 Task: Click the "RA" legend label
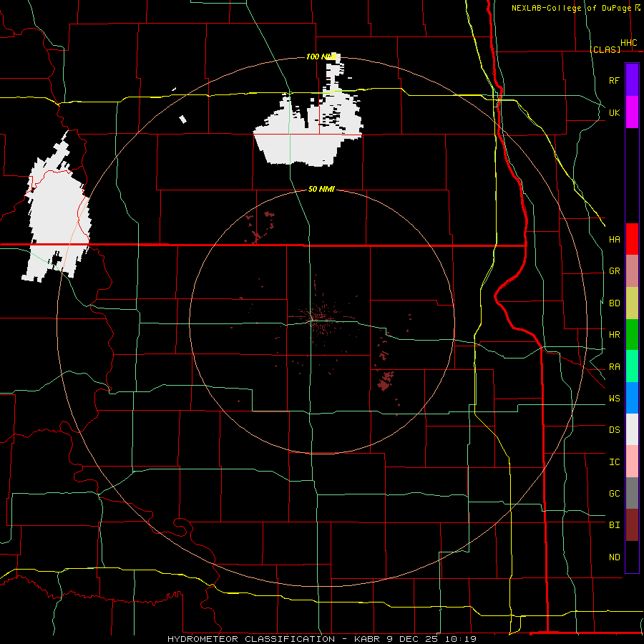tap(614, 367)
